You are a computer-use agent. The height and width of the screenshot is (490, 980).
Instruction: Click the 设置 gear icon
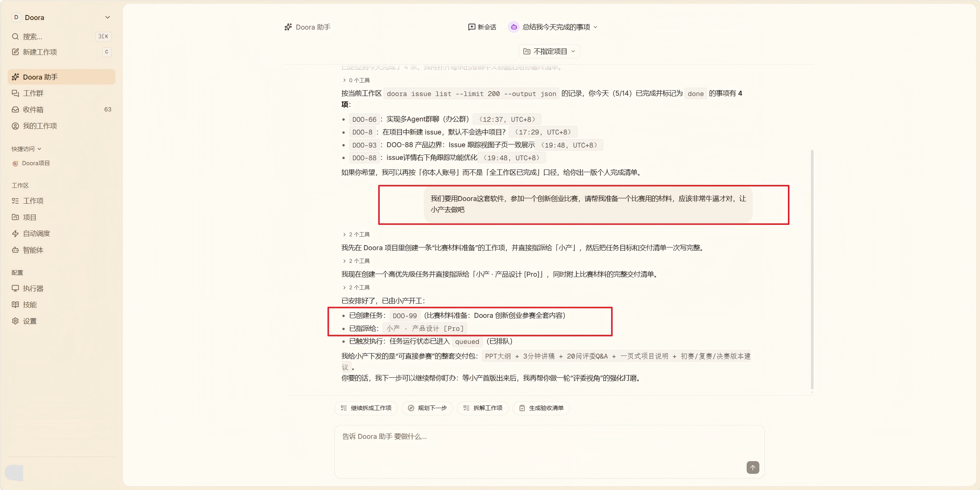pos(15,321)
